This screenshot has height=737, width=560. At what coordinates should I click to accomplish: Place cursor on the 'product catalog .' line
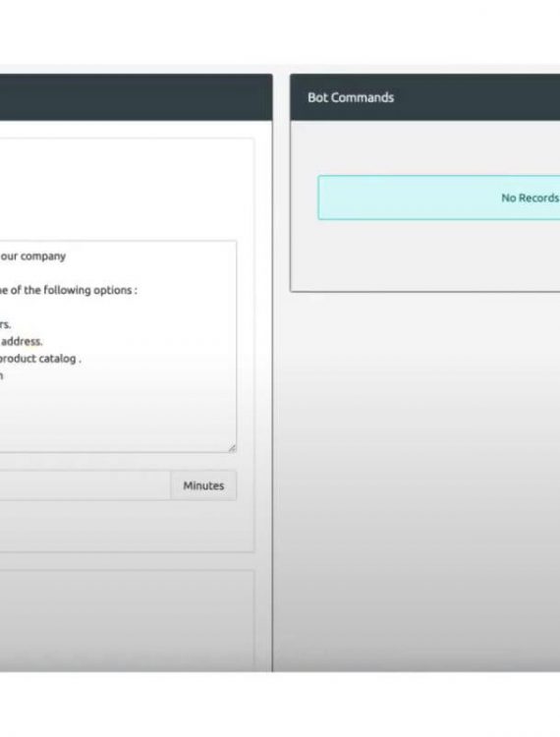[x=40, y=359]
